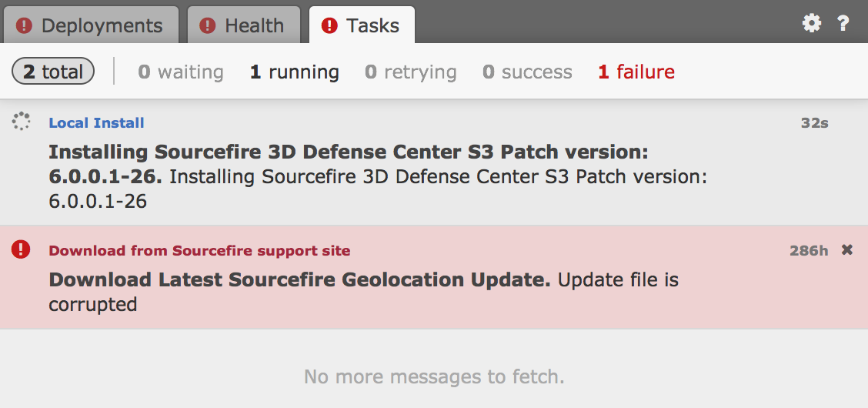Filter by 1 failure task
The width and height of the screenshot is (868, 408).
click(x=636, y=72)
